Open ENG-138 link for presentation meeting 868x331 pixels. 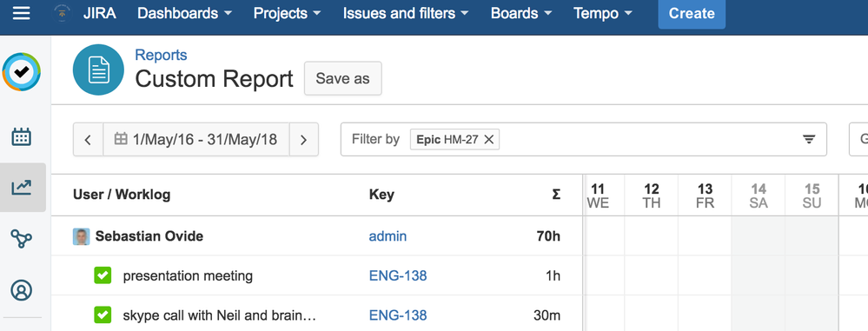pyautogui.click(x=397, y=275)
